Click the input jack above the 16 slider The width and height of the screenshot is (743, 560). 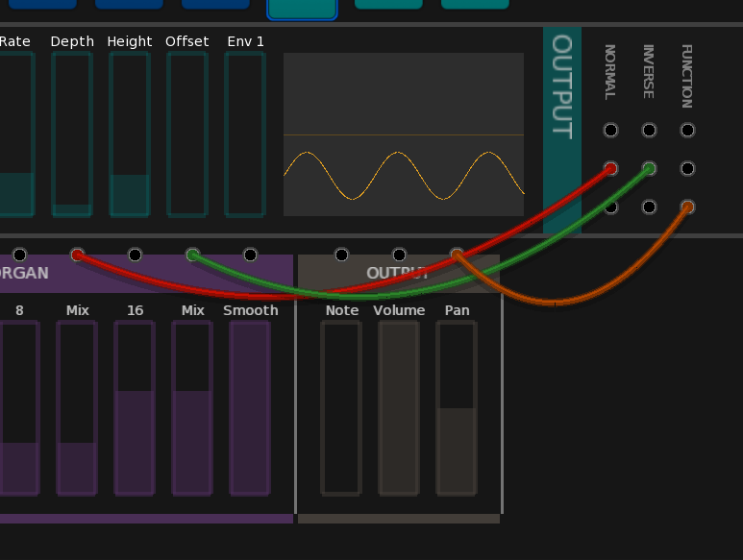[135, 255]
